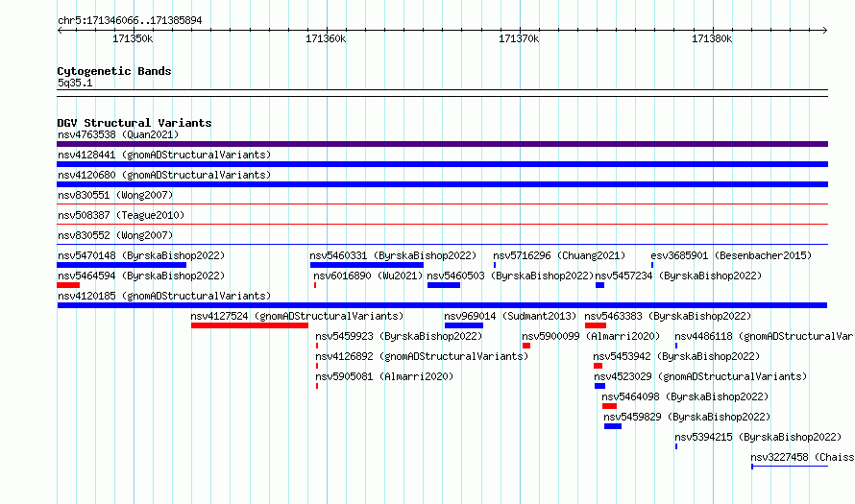Viewport: 855px width, 504px height.
Task: Click the nsv4486118 gnomAD label
Action: (764, 336)
